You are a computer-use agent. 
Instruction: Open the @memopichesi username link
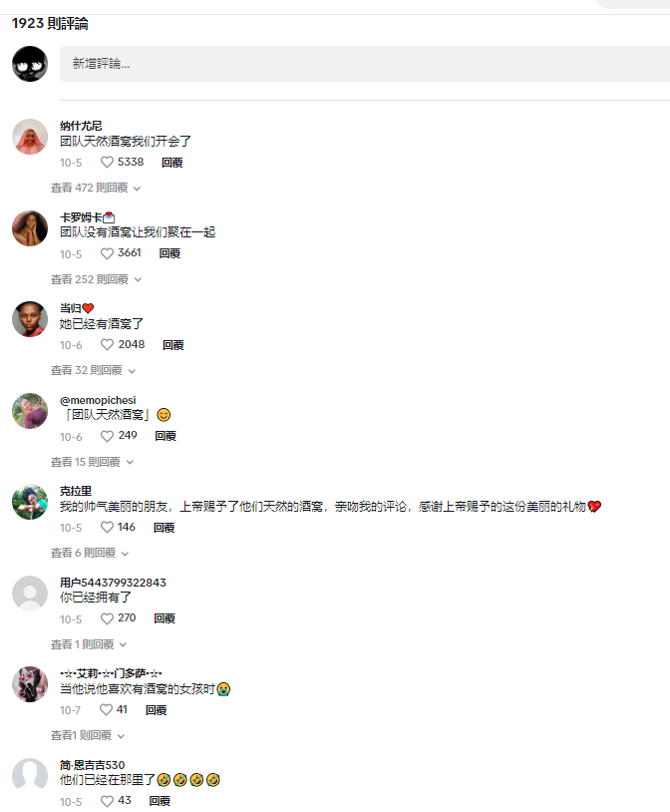click(x=98, y=400)
